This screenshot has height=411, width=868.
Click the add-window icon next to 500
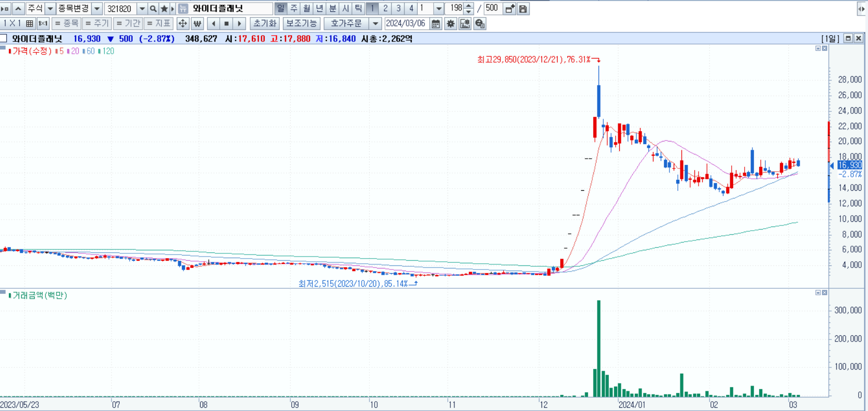[510, 9]
